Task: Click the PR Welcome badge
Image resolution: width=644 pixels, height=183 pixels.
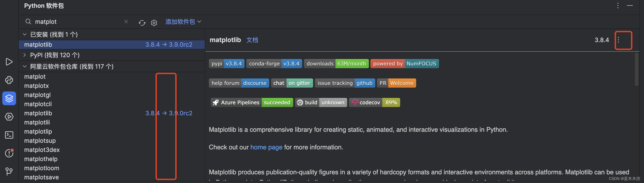Action: (396, 83)
